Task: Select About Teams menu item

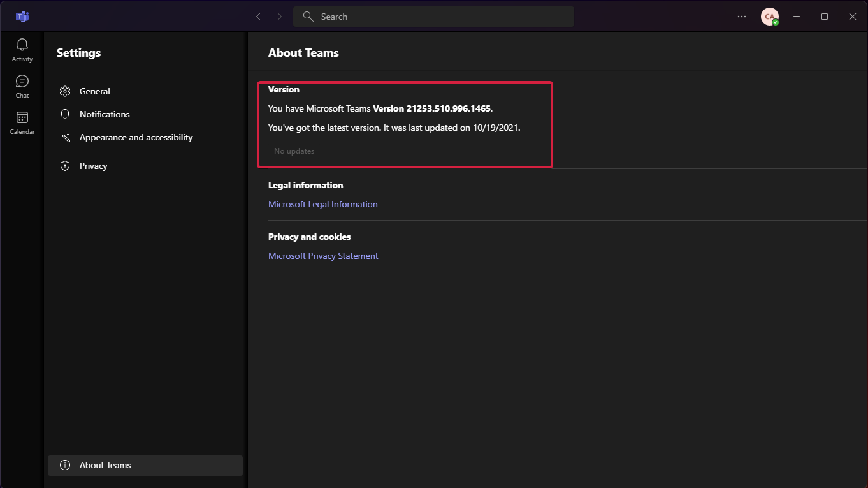Action: (x=105, y=465)
